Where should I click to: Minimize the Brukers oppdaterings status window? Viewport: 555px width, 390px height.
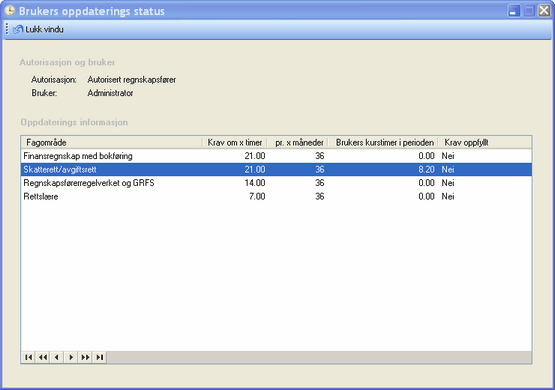(x=514, y=11)
